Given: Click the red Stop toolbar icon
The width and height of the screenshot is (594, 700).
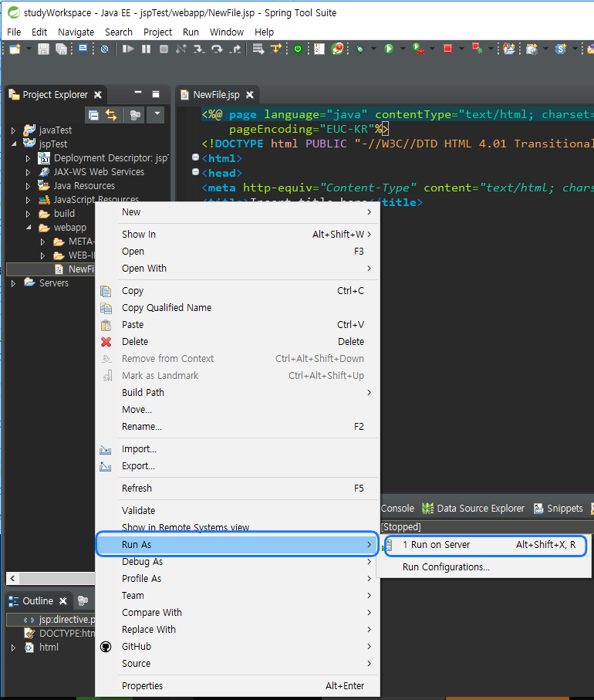Looking at the screenshot, I should 447,48.
